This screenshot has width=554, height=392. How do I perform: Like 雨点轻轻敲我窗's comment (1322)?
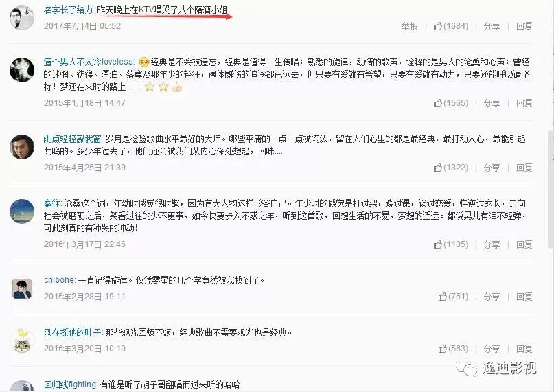click(x=451, y=168)
